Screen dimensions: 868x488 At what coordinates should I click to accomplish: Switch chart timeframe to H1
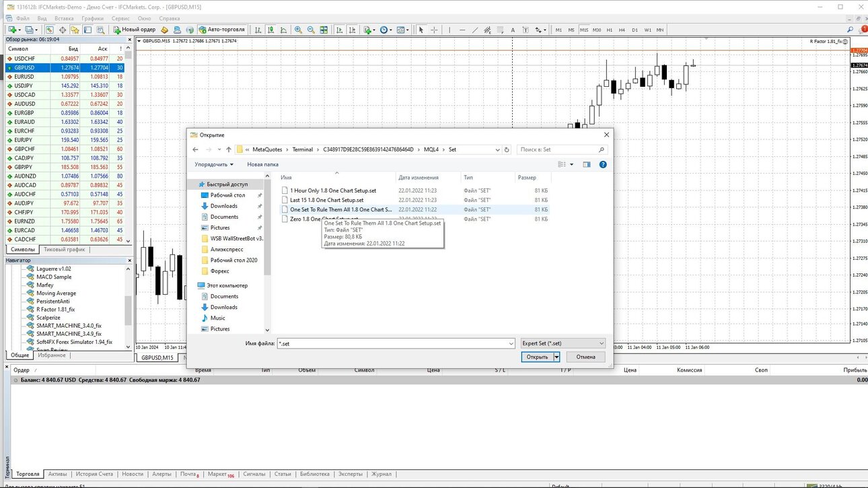point(610,30)
